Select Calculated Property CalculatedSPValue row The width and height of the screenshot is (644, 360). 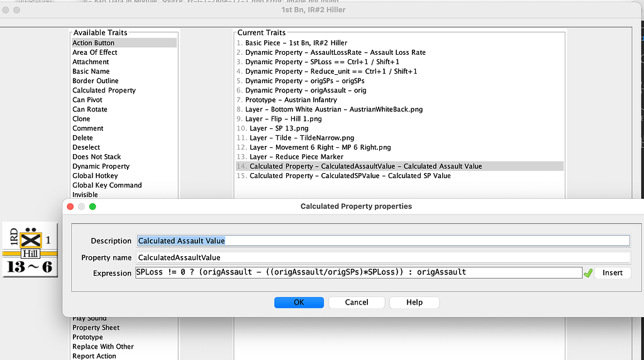coord(399,176)
